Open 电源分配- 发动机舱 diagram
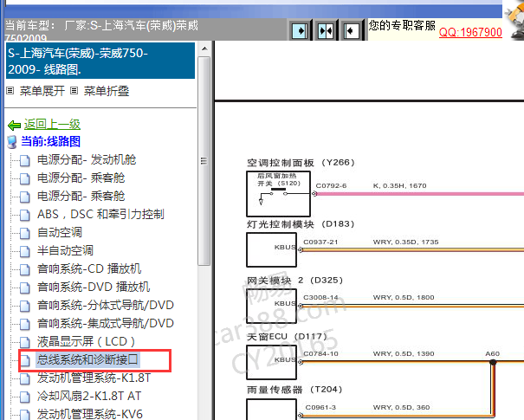Image resolution: width=524 pixels, height=420 pixels. pos(87,159)
